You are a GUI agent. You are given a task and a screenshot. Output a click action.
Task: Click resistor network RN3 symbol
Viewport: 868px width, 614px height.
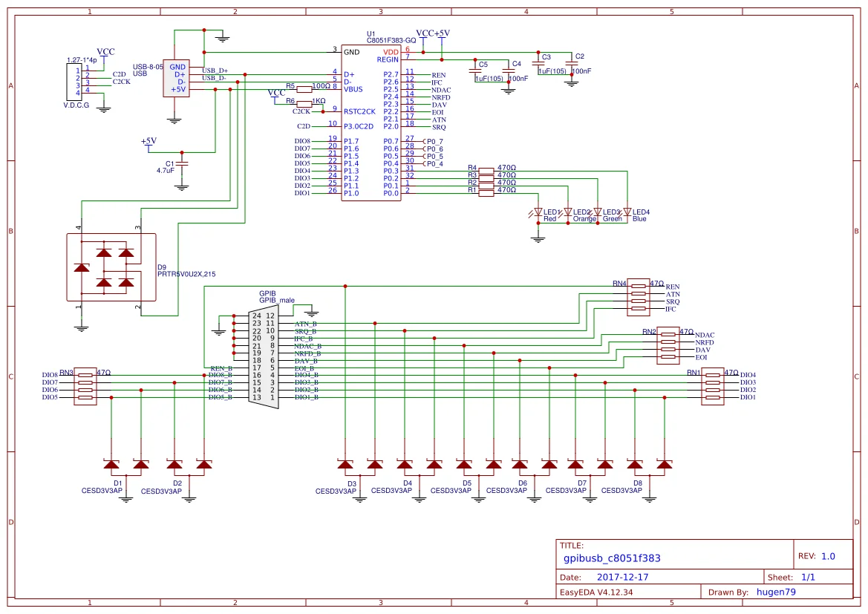pyautogui.click(x=85, y=387)
